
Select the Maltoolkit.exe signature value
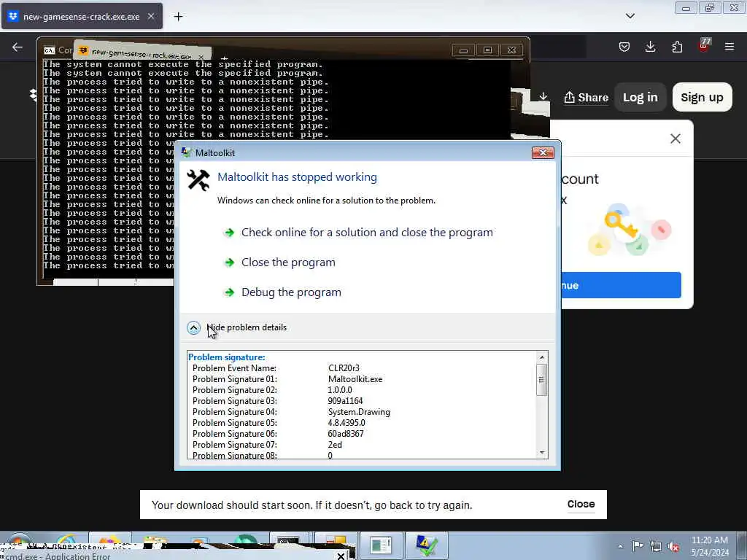(x=355, y=379)
